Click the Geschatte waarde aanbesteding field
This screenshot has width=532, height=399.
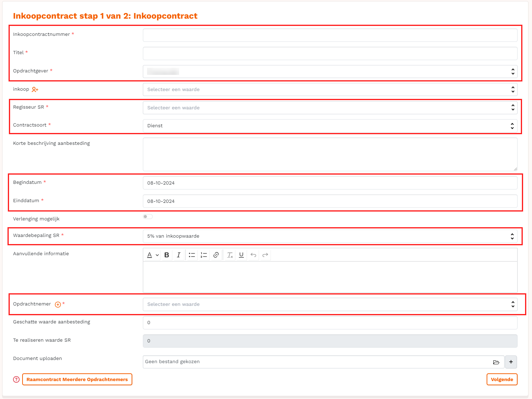(x=330, y=323)
